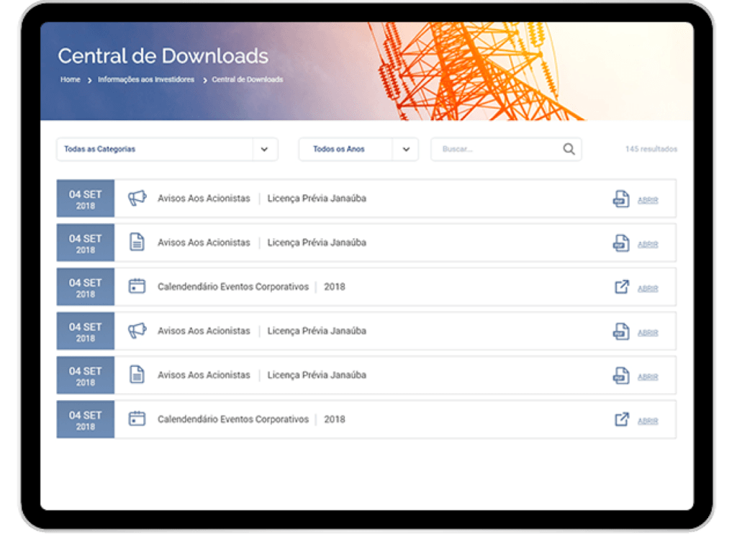Click PDF file icon in fifth row
The image size is (737, 560).
pos(621,376)
